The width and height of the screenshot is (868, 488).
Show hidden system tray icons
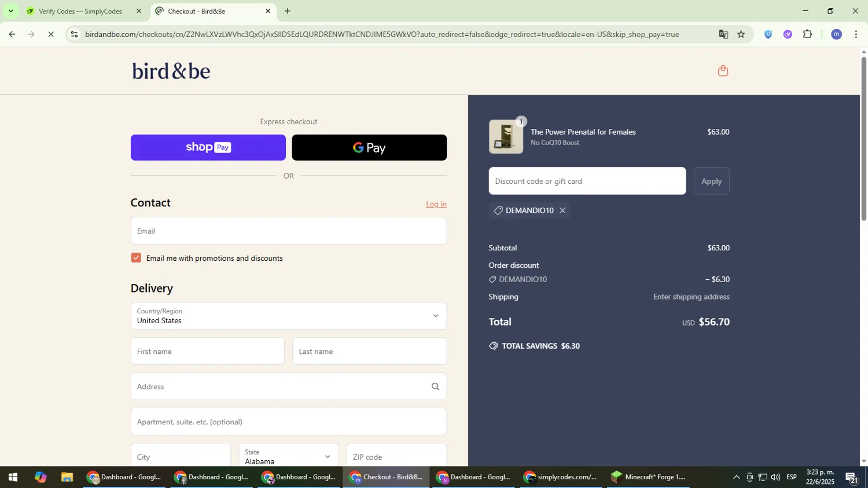click(736, 478)
